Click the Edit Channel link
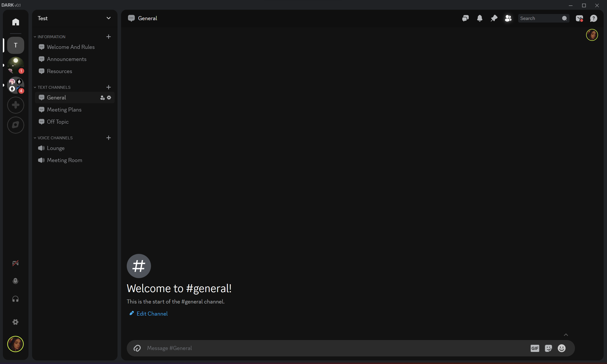The image size is (607, 364). [148, 313]
